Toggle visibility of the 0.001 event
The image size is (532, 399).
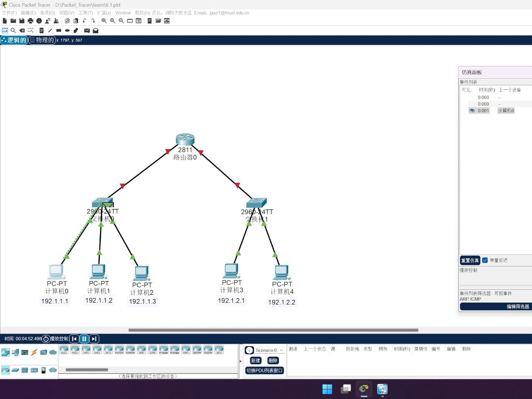pyautogui.click(x=471, y=110)
